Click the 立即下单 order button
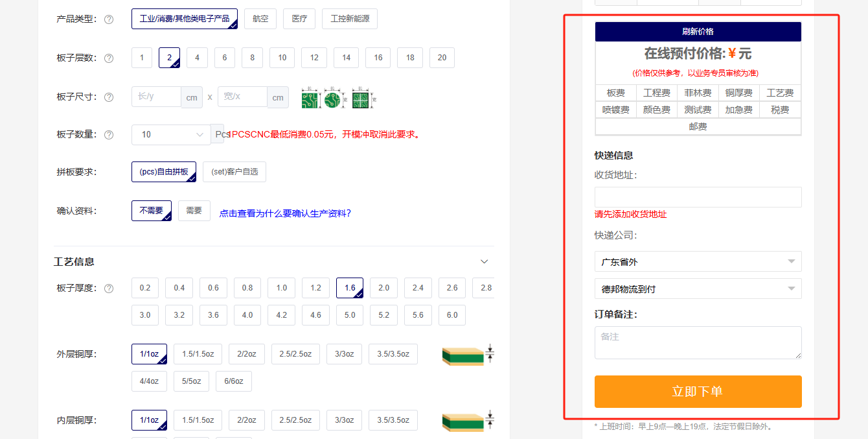 point(698,392)
